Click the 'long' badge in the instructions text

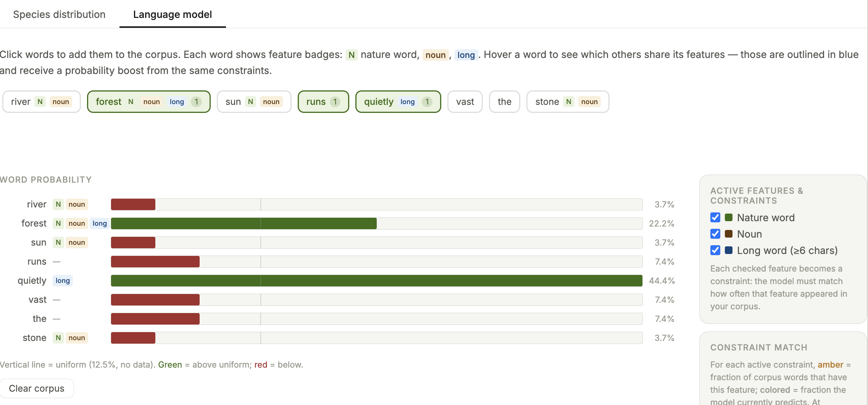click(466, 55)
